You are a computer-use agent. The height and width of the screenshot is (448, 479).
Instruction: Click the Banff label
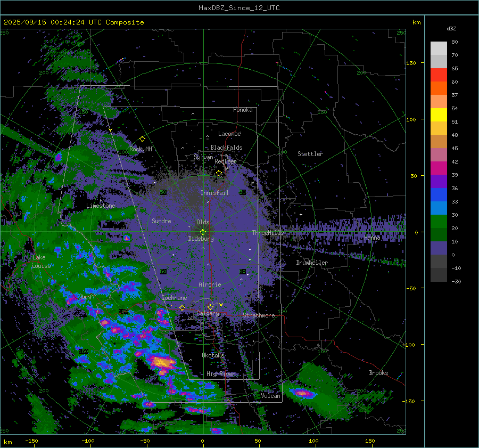[x=88, y=297]
